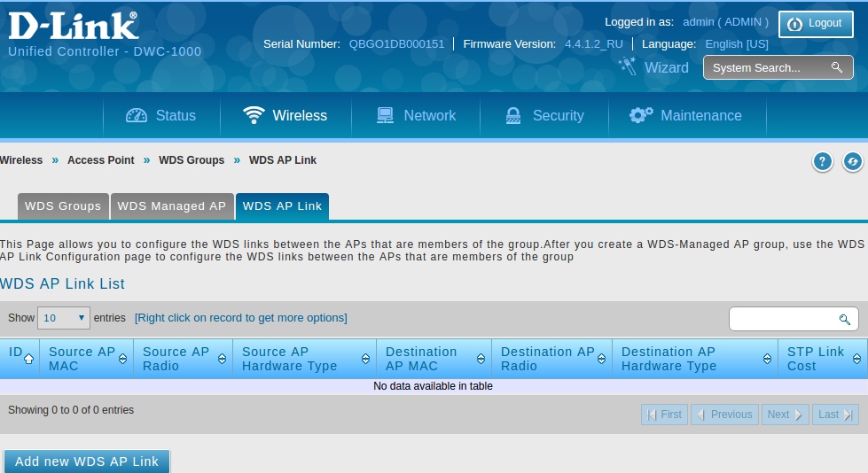The width and height of the screenshot is (868, 473).
Task: Switch to the WDS Groups tab
Action: (63, 206)
